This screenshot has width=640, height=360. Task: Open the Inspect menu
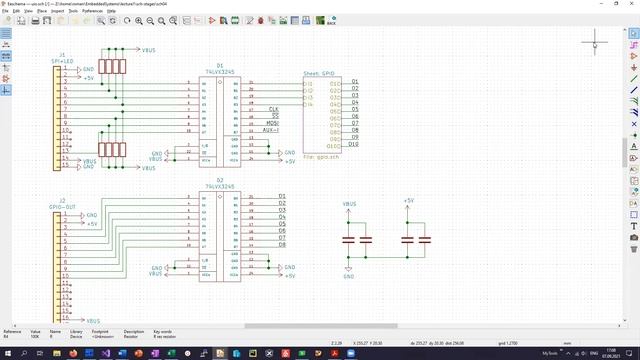tap(57, 11)
